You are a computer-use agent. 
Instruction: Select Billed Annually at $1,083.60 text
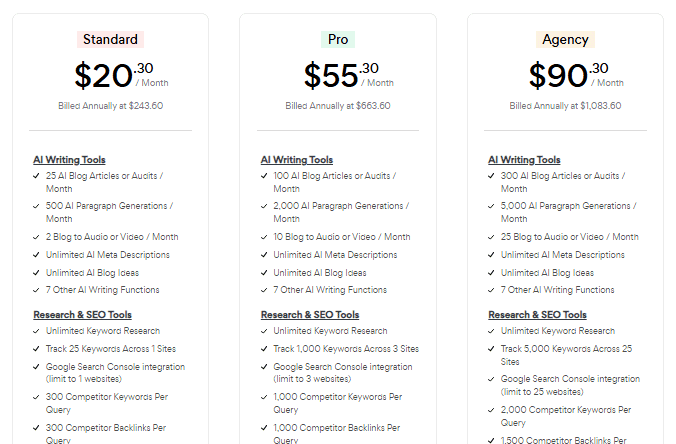[x=565, y=106]
